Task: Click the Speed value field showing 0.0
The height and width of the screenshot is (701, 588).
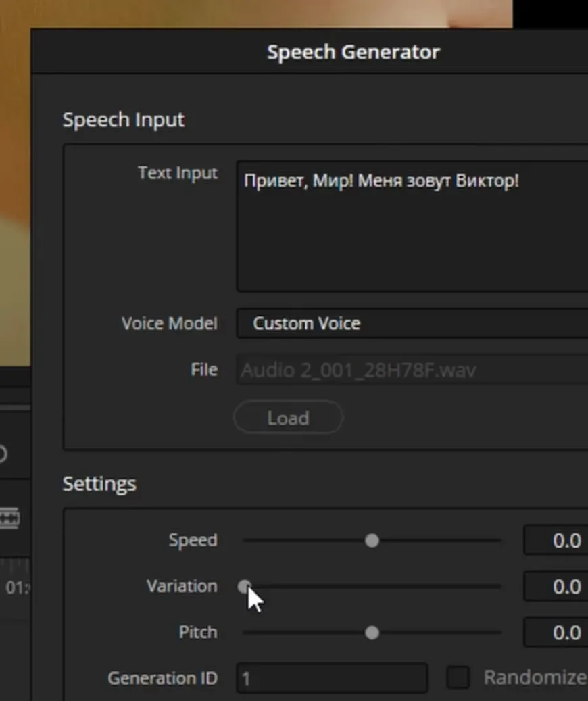Action: tap(556, 540)
